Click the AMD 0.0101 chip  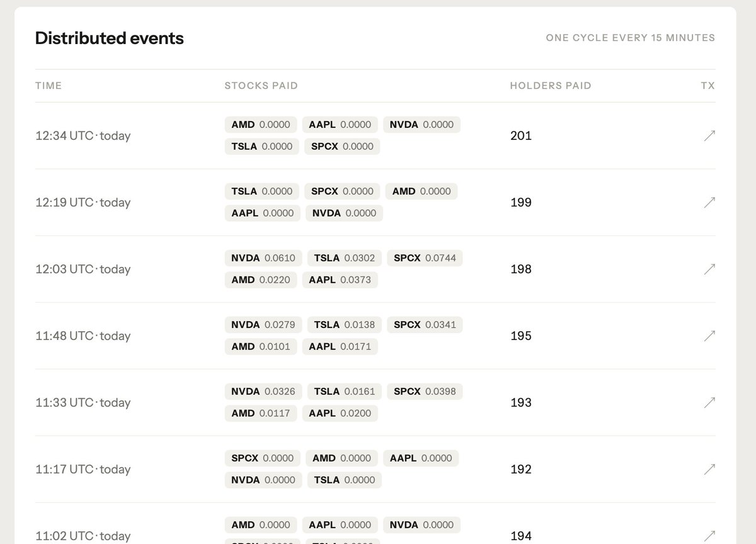pyautogui.click(x=261, y=346)
